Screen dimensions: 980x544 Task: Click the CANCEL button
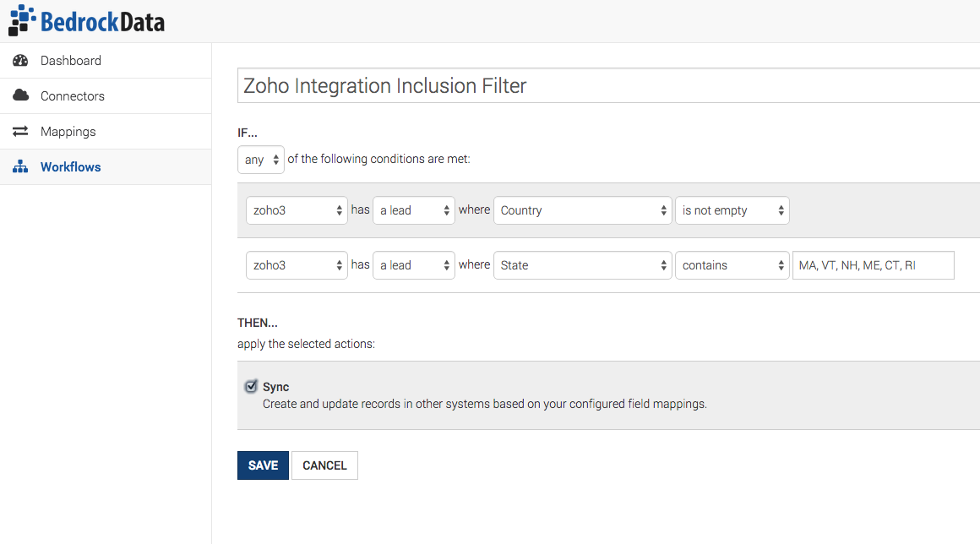pyautogui.click(x=324, y=465)
